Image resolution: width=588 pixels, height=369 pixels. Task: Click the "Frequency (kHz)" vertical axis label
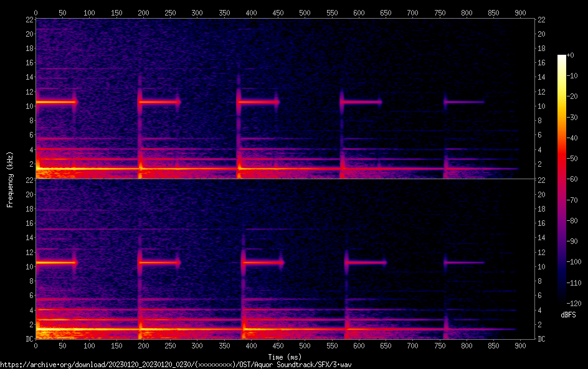pos(10,179)
